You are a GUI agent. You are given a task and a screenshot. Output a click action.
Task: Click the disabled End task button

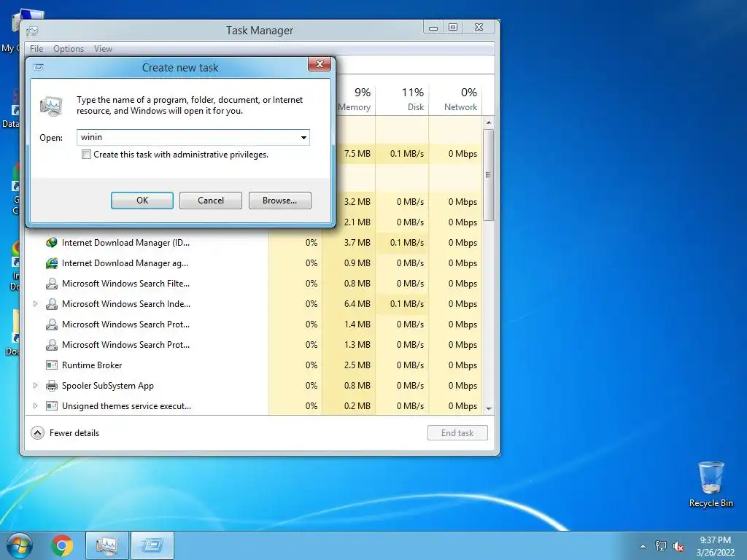pos(457,433)
